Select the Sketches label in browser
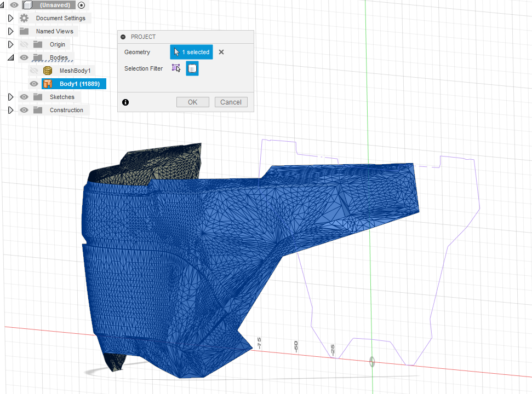The image size is (532, 394). click(x=62, y=97)
